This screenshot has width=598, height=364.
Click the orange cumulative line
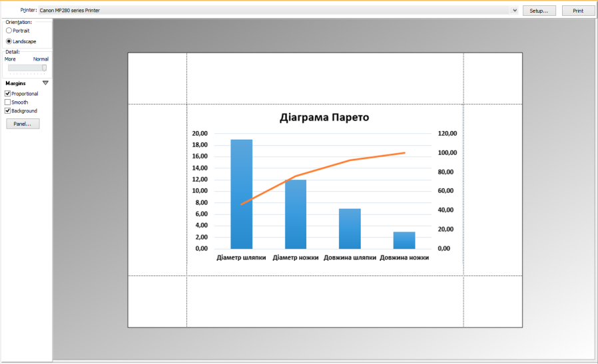(x=323, y=168)
